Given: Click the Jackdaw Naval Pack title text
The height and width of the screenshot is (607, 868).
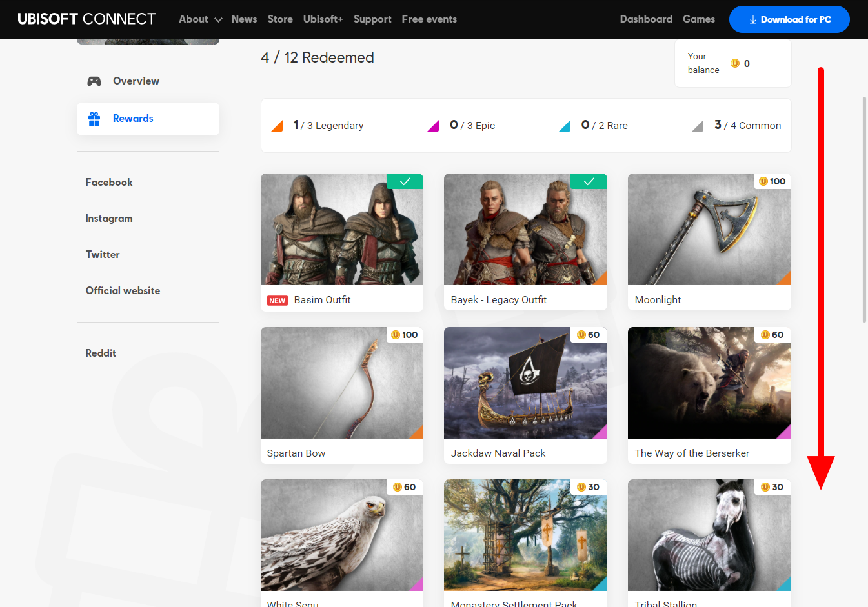Looking at the screenshot, I should [x=498, y=453].
